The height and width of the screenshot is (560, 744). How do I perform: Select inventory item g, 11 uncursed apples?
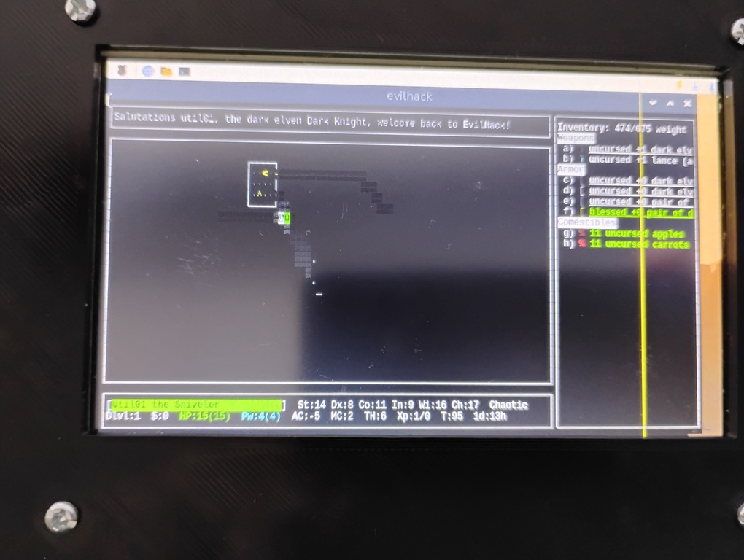pyautogui.click(x=624, y=233)
